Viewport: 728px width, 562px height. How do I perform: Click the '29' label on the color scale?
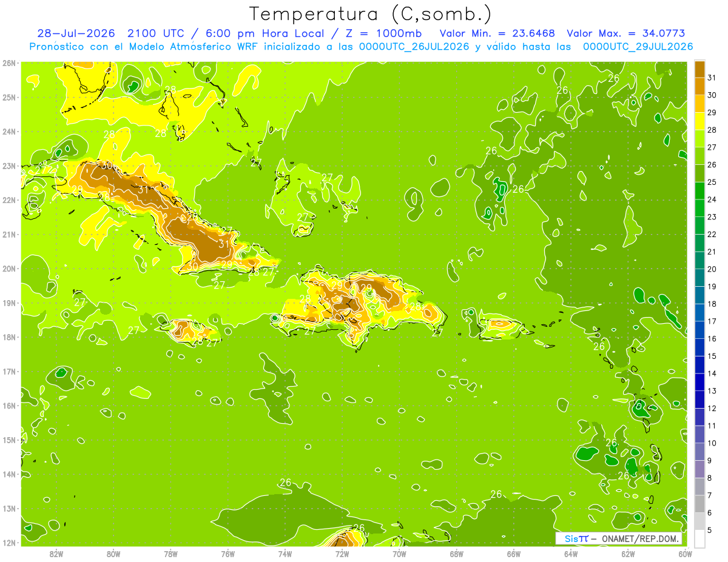click(x=712, y=112)
